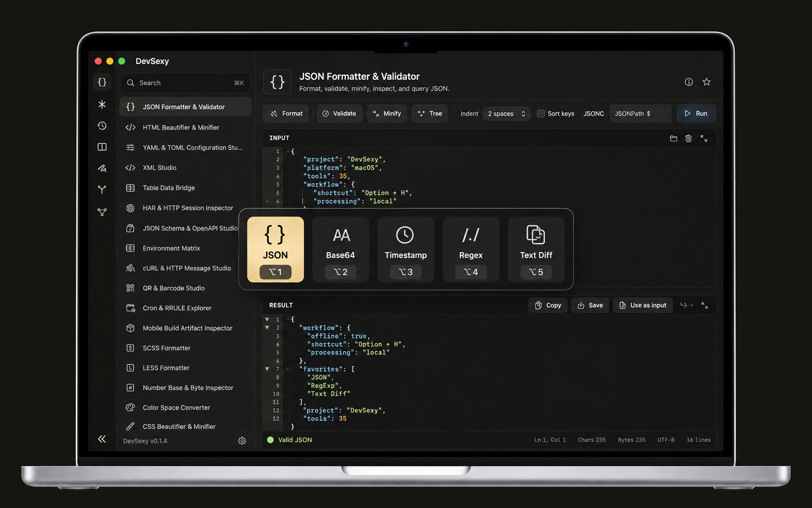812x508 pixels.
Task: Open HAR & HTTP Session Inspector
Action: [x=185, y=208]
